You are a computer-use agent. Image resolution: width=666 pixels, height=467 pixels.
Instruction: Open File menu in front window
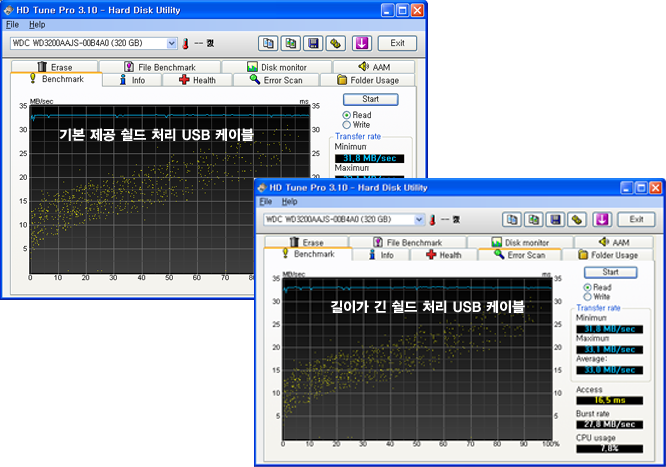pos(265,201)
